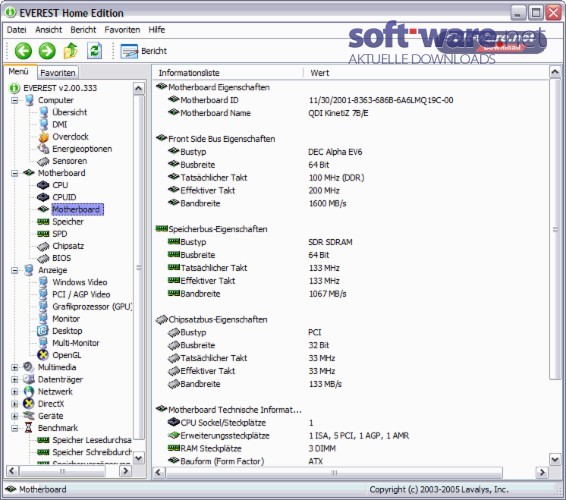Click tree panel scroll up arrow
The width and height of the screenshot is (566, 500).
139,88
